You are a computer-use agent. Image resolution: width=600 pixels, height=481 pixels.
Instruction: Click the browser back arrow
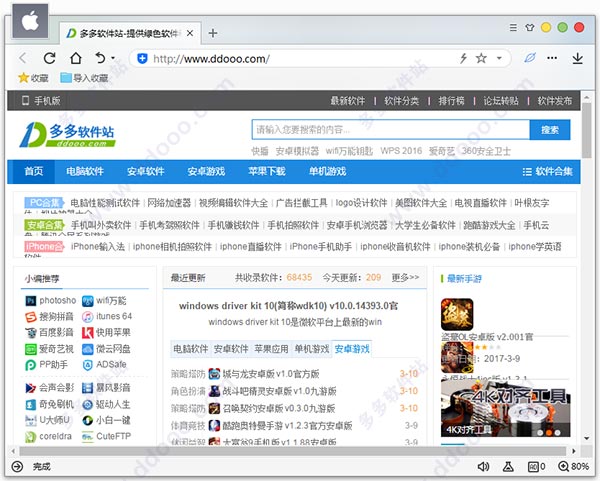[23, 58]
